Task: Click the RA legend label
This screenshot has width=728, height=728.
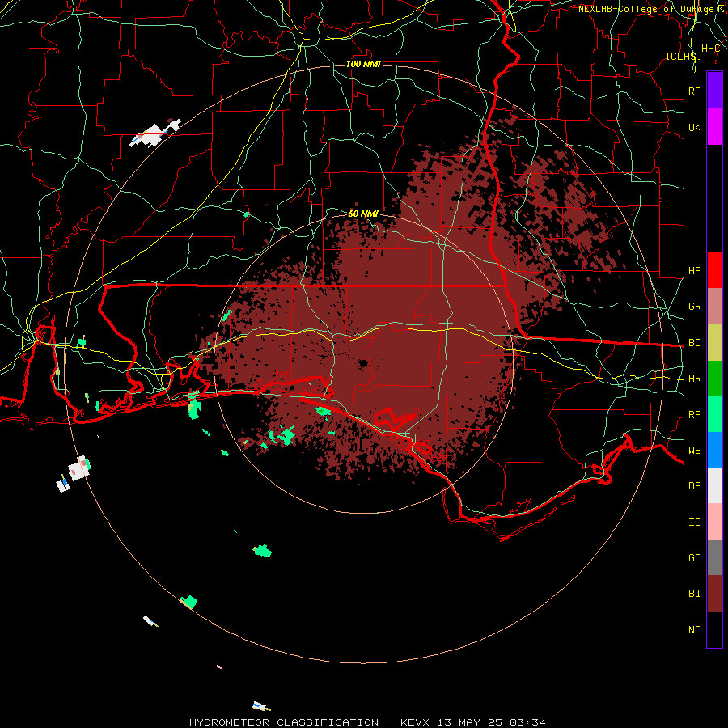Action: [694, 415]
